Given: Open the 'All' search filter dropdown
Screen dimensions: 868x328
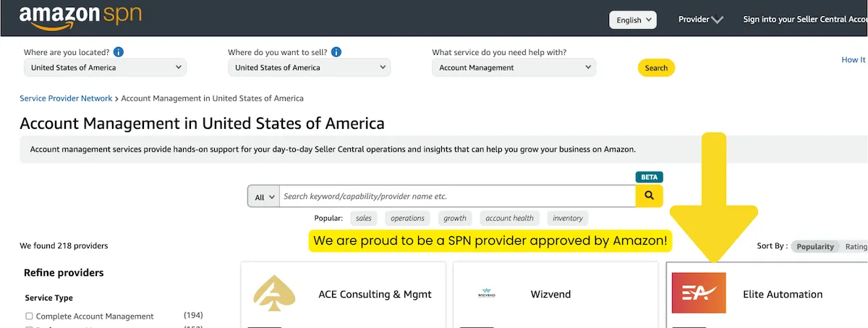Looking at the screenshot, I should pos(263,196).
